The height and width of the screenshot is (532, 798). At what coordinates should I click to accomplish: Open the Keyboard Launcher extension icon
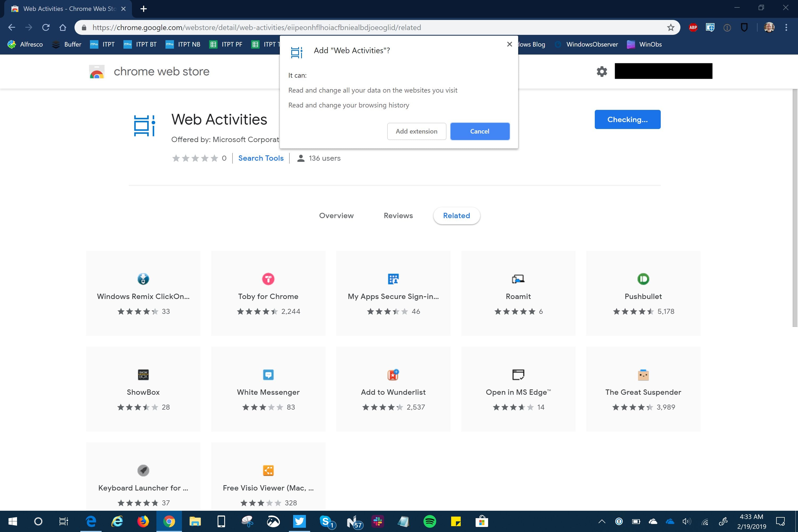coord(143,470)
